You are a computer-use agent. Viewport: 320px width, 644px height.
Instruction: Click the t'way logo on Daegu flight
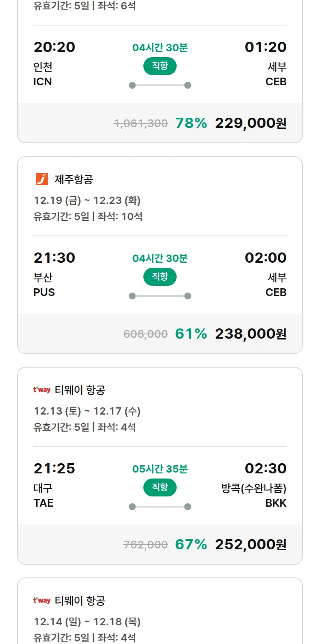click(x=42, y=390)
